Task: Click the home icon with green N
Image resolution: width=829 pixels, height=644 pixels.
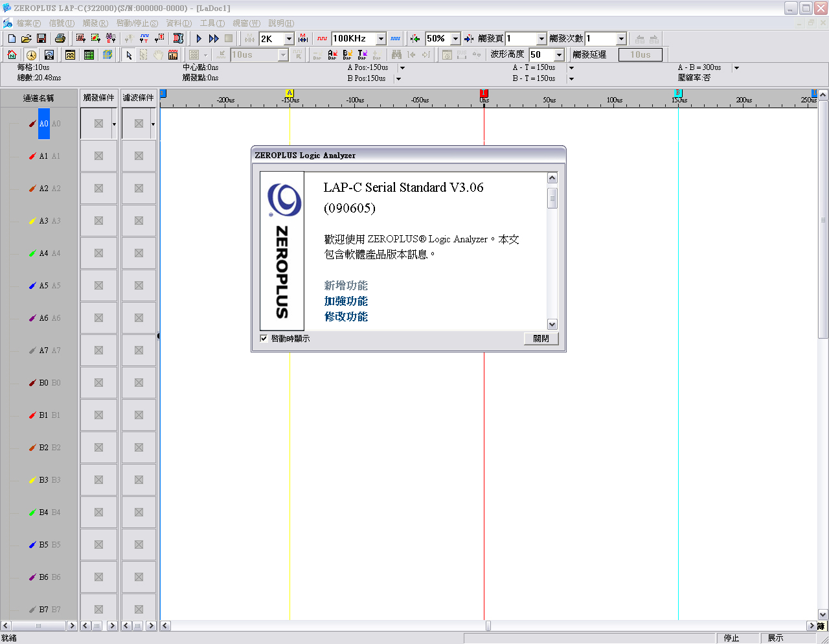Action: pyautogui.click(x=12, y=55)
